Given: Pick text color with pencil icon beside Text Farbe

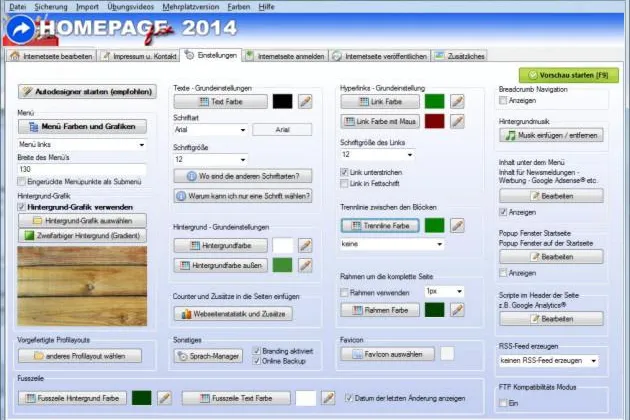Looking at the screenshot, I should tap(305, 102).
